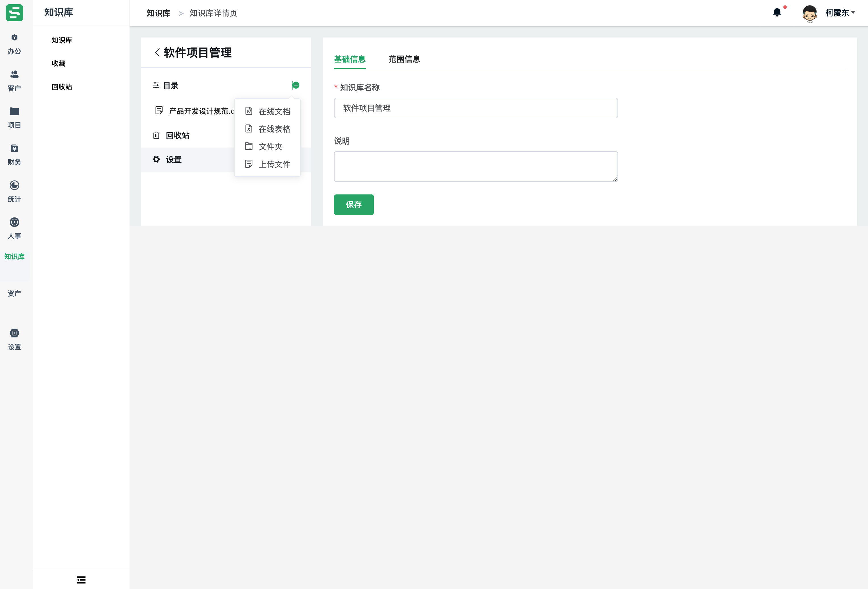This screenshot has height=589, width=868.
Task: Open the 柯震东 user dropdown
Action: click(840, 13)
